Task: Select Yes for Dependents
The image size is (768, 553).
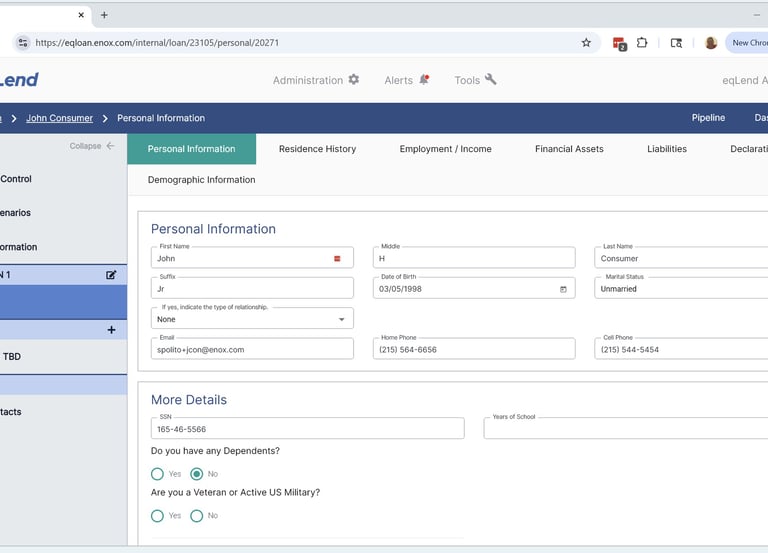Action: (x=157, y=474)
